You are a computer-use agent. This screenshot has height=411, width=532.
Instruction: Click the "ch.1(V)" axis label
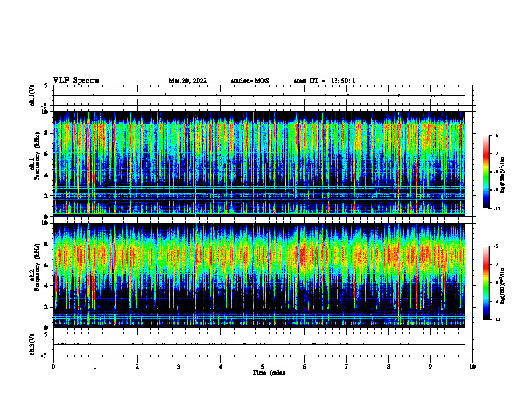pos(32,95)
